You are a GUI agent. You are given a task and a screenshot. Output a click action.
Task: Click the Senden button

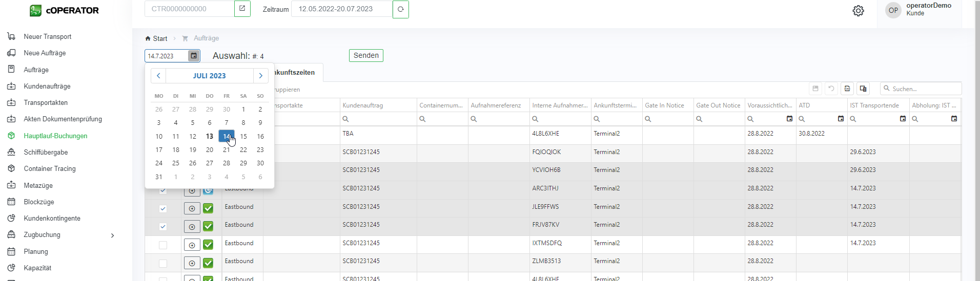click(x=366, y=55)
